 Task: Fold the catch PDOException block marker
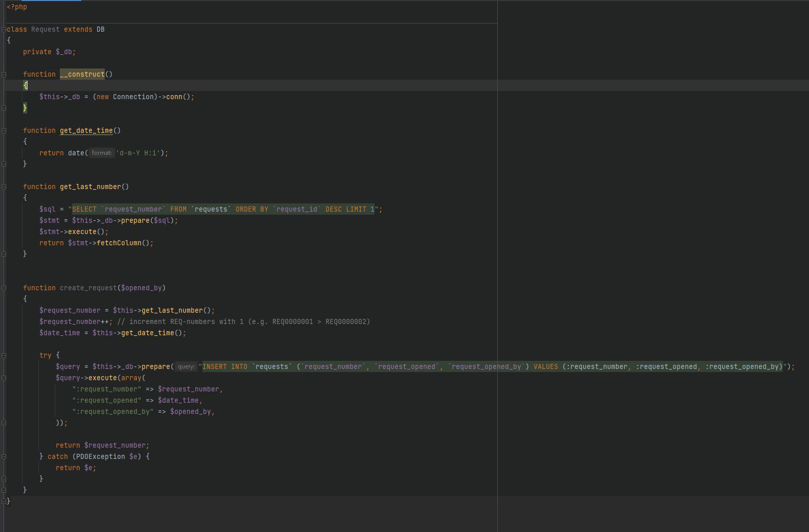[x=4, y=457]
